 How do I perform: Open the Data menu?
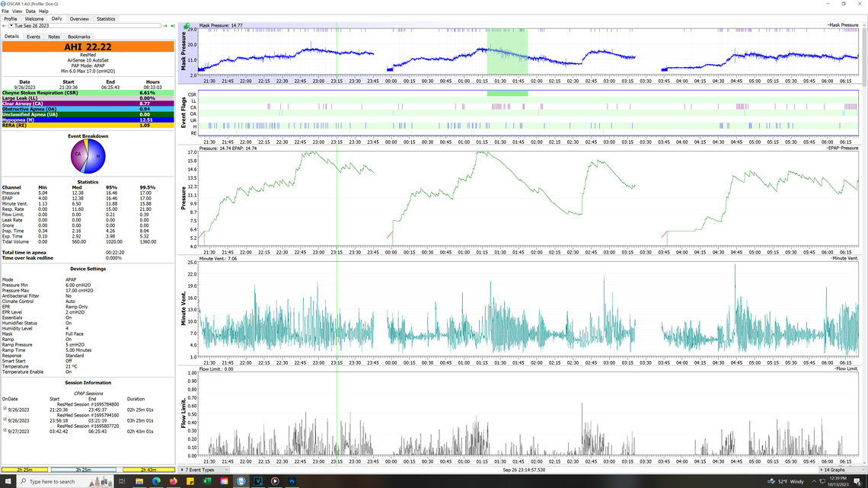pos(30,11)
